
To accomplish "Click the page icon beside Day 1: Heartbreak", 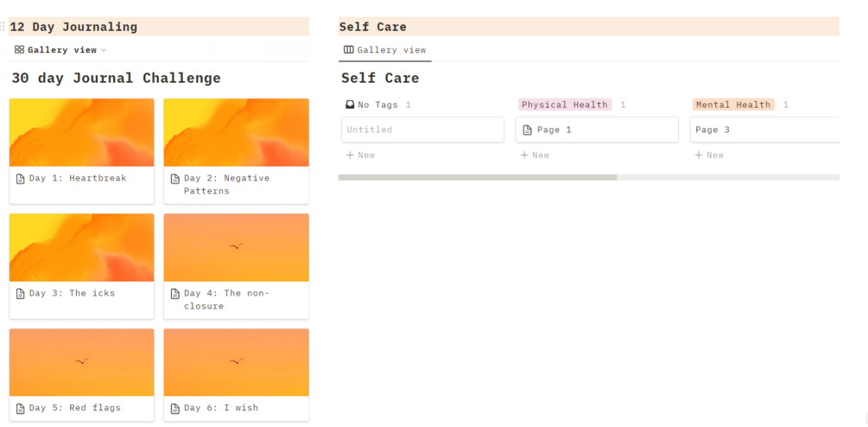I will tap(21, 179).
